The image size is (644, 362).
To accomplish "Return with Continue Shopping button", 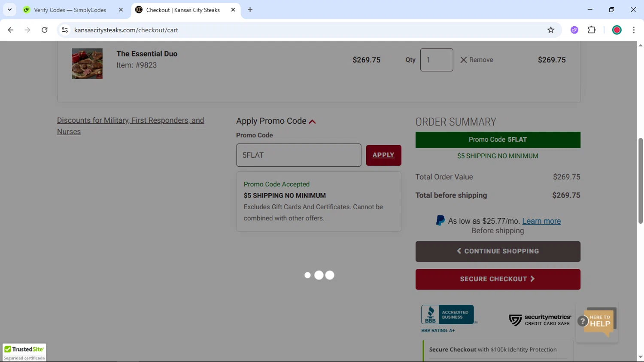I will tap(498, 251).
